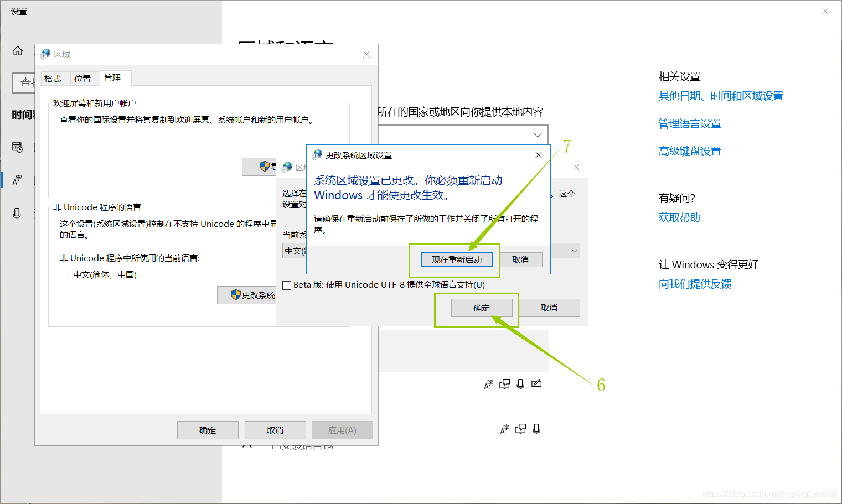Click 向我们提供反馈 link
Viewport: 842px width, 504px height.
click(x=695, y=284)
